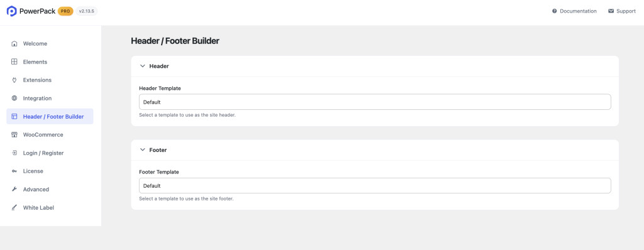Viewport: 644px width, 250px height.
Task: Open the Header / Footer Builder menu item
Action: [50, 117]
